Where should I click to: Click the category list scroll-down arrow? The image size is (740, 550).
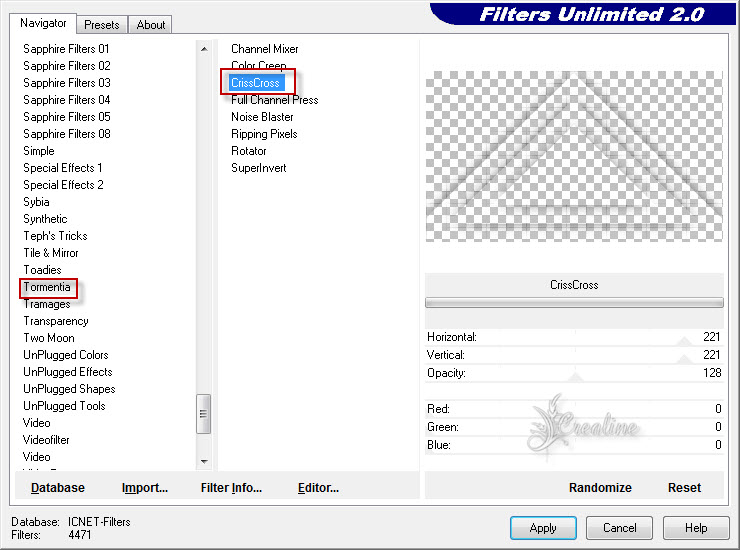click(204, 461)
